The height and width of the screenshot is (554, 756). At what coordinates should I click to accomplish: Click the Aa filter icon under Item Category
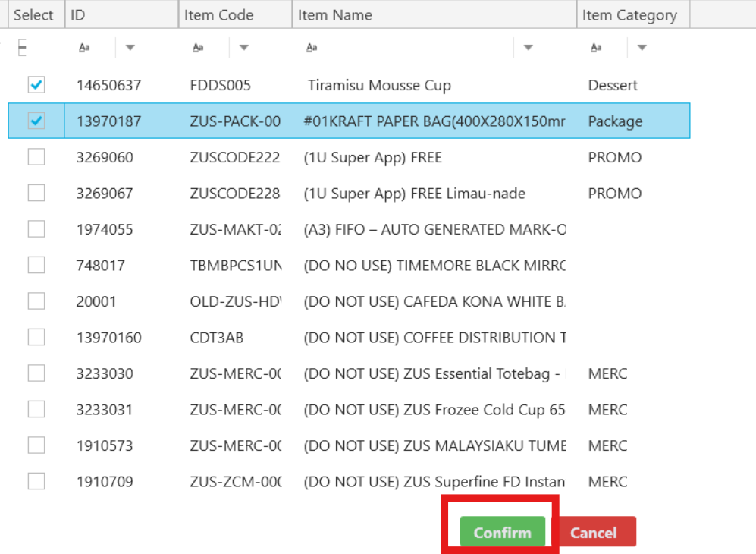(x=596, y=47)
